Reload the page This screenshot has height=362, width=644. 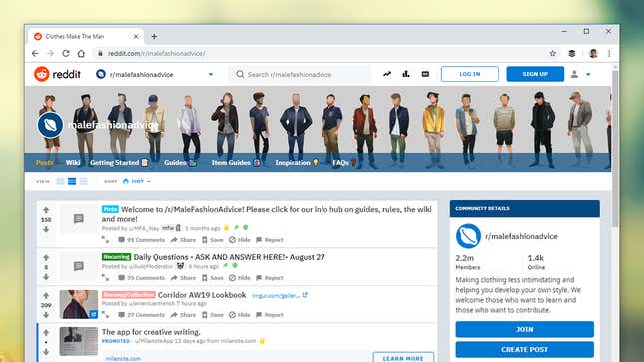coord(66,54)
